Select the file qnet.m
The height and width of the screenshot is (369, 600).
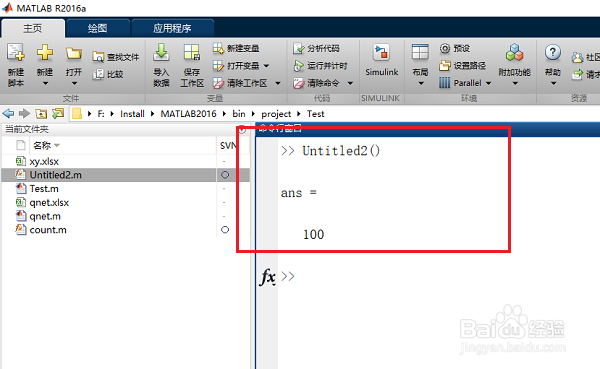click(45, 216)
